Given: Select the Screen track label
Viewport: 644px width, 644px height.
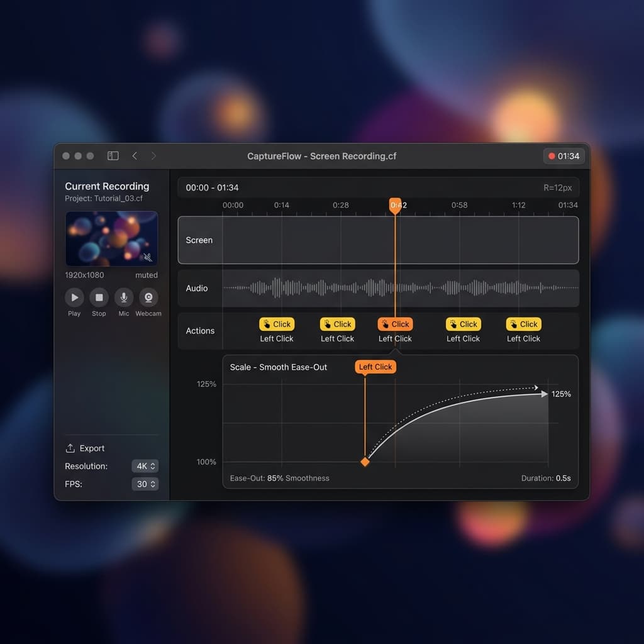Looking at the screenshot, I should (x=199, y=240).
